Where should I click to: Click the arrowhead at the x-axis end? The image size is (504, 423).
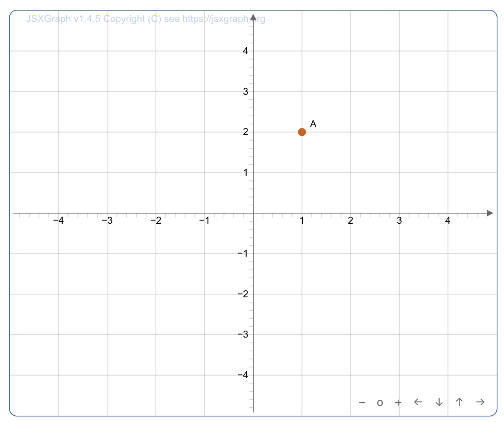coord(490,213)
